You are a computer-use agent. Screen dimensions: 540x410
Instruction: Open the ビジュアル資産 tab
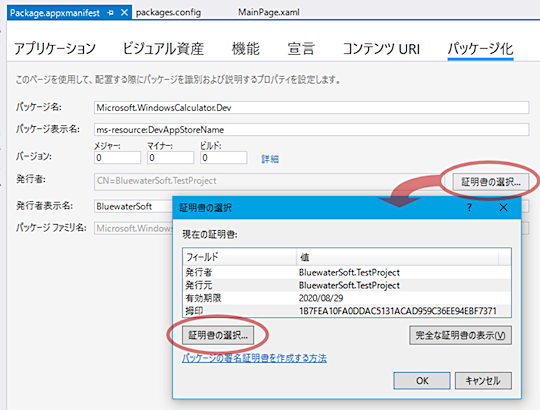click(163, 49)
